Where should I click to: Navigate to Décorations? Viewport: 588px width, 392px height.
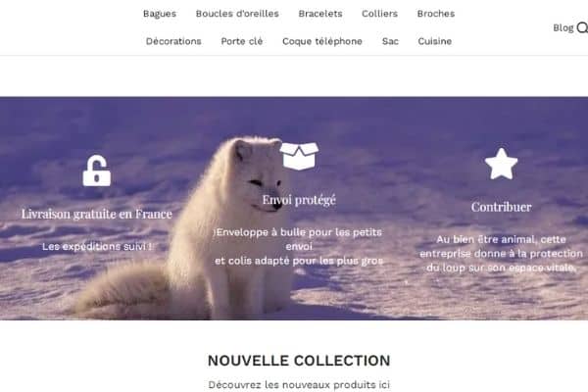(x=173, y=41)
